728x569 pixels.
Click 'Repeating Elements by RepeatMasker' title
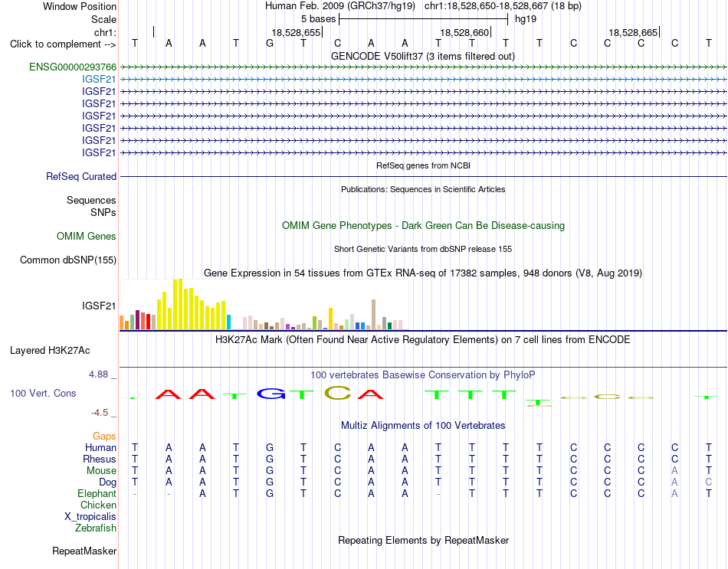(424, 540)
